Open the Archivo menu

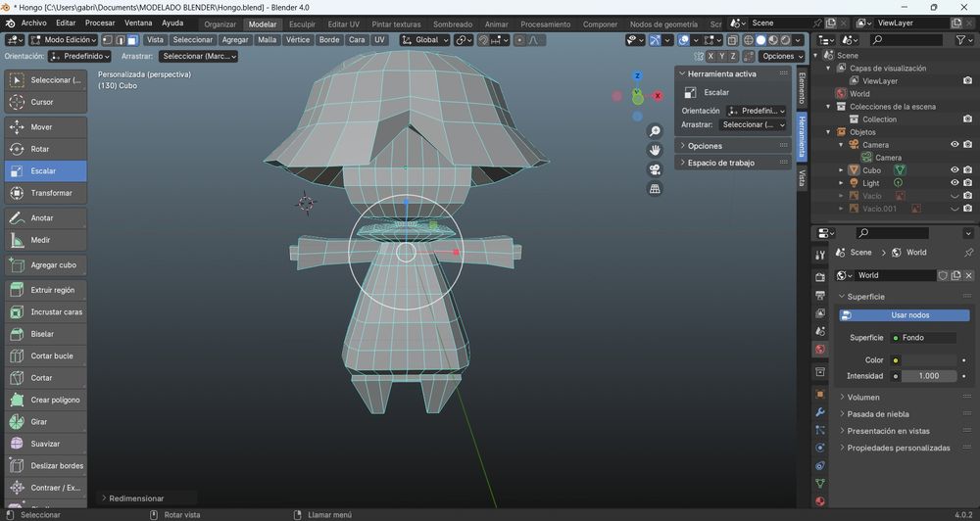tap(33, 24)
